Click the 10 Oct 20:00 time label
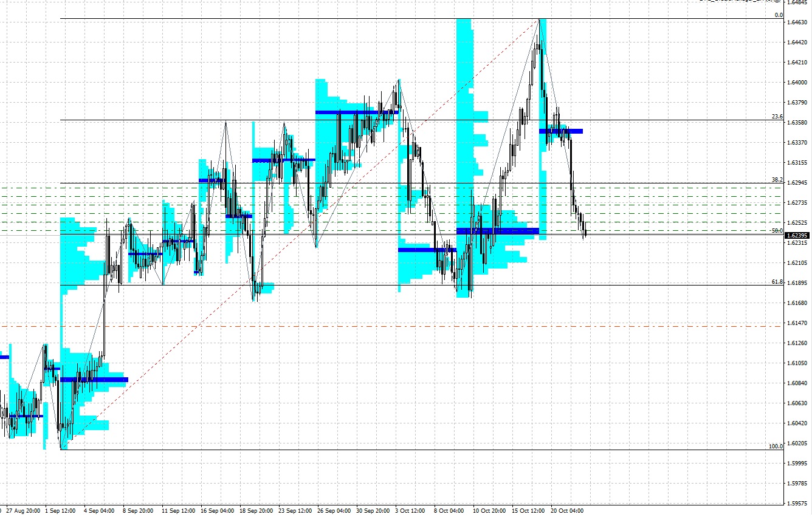Screen dimensions: 812x517 [x=489, y=512]
